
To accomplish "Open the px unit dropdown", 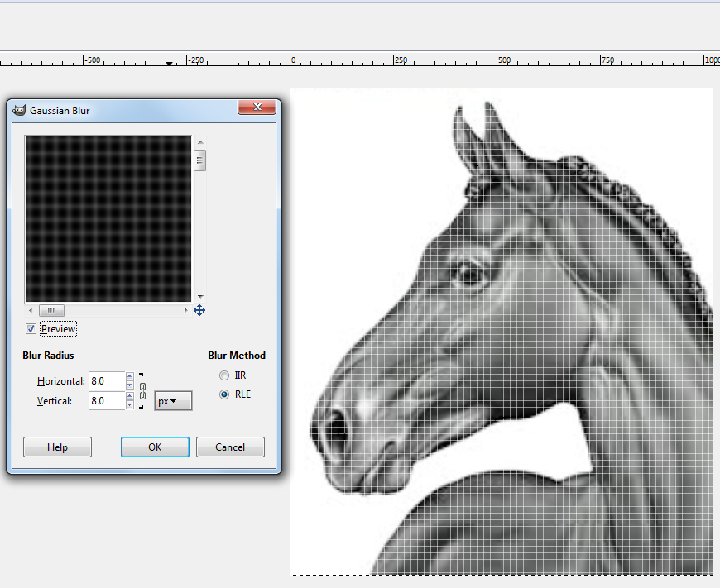I will pos(173,401).
